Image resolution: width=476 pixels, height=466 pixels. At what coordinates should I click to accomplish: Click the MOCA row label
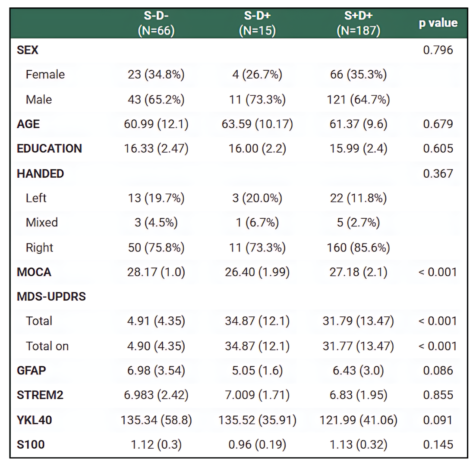(34, 272)
